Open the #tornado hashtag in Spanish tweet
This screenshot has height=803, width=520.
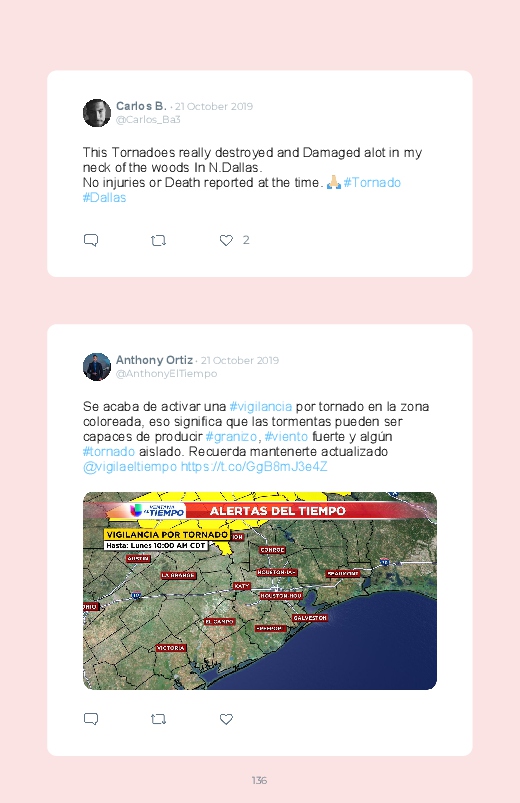(x=109, y=452)
